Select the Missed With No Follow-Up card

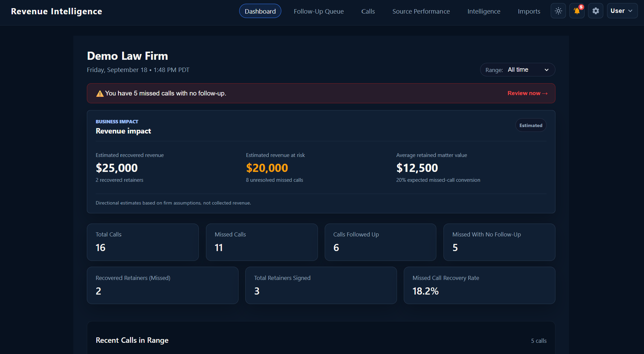[499, 242]
